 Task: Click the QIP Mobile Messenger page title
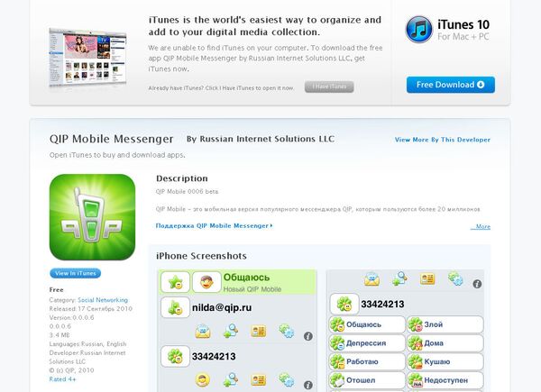(x=111, y=139)
